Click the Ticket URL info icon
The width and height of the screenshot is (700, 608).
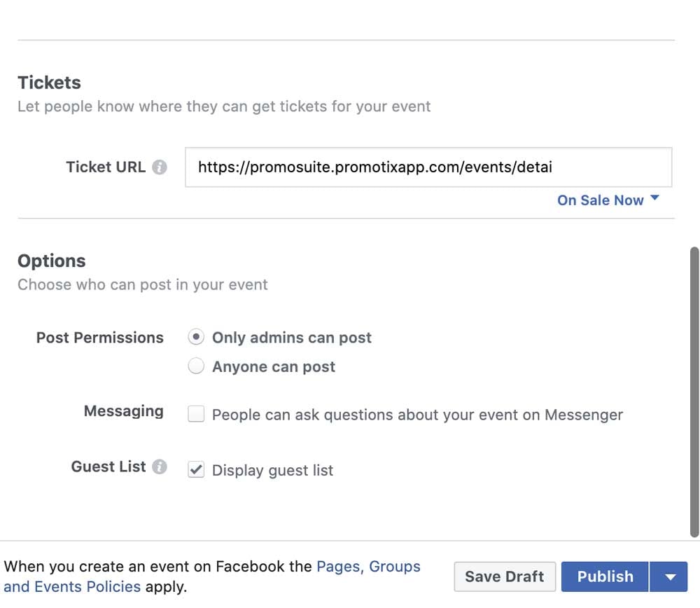click(160, 167)
